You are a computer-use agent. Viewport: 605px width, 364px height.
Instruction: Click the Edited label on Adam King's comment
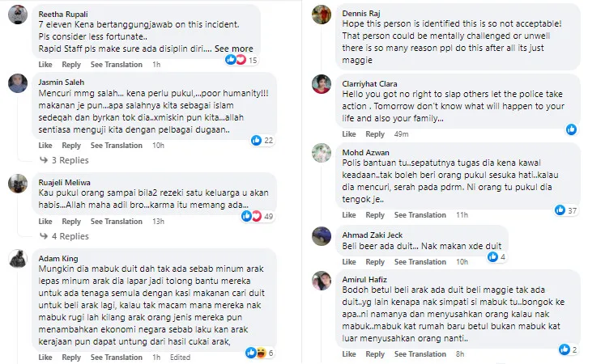[x=180, y=357]
